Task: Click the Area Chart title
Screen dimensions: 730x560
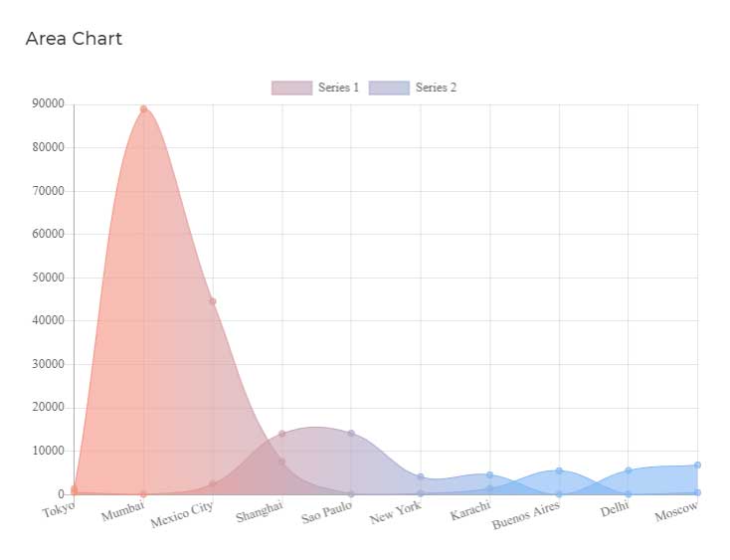Action: (74, 39)
